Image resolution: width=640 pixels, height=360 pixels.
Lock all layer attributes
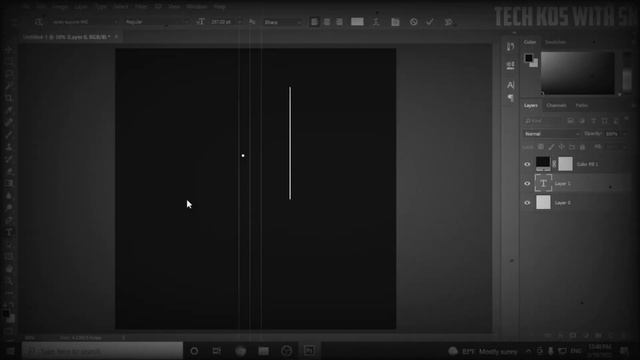[x=583, y=147]
